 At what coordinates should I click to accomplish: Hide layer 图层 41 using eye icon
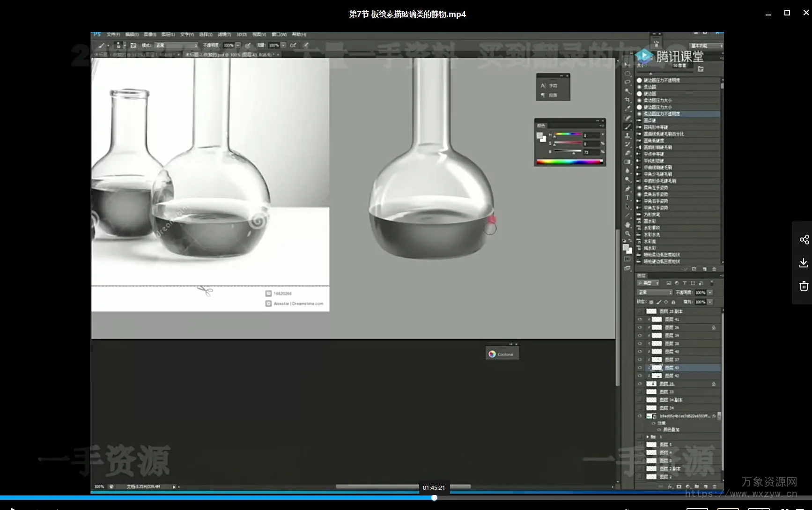(x=640, y=319)
